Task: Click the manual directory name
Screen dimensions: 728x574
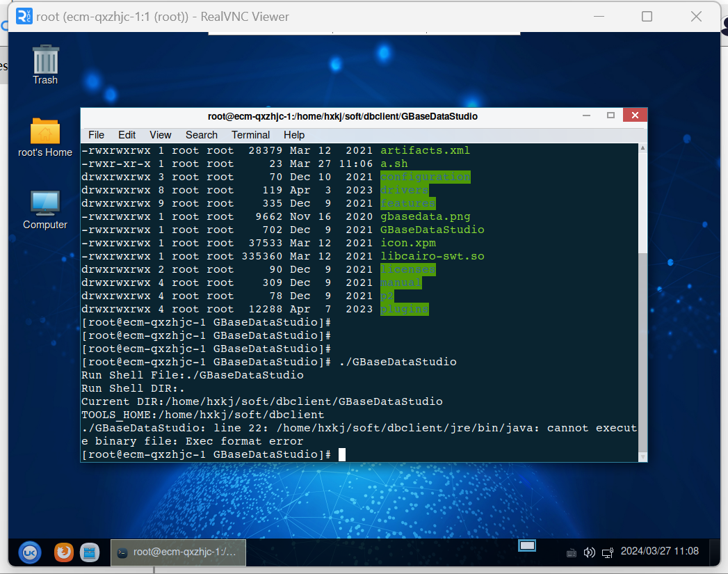Action: pos(401,282)
